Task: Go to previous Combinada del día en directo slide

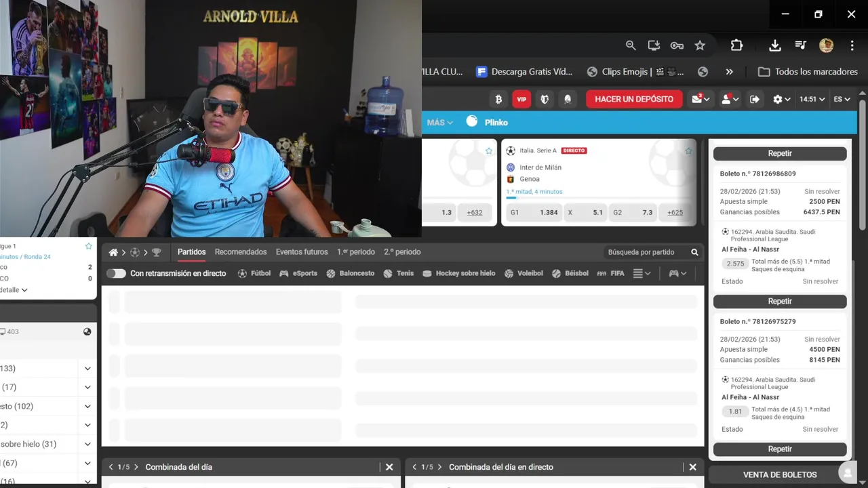Action: [x=414, y=467]
